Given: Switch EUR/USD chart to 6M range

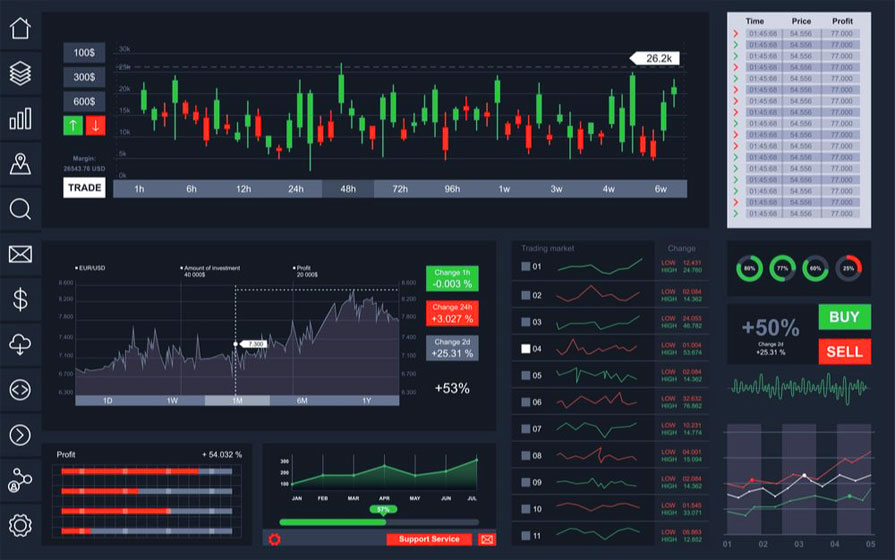Looking at the screenshot, I should tap(301, 400).
